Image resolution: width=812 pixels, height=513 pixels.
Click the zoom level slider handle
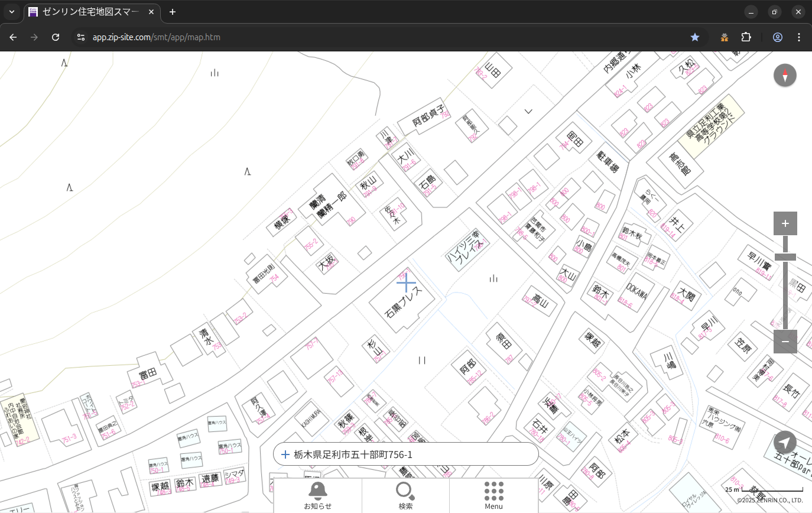785,257
